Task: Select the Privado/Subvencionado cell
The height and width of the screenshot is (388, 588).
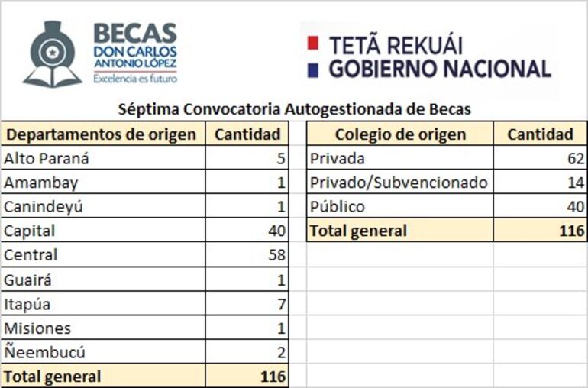Action: (400, 183)
